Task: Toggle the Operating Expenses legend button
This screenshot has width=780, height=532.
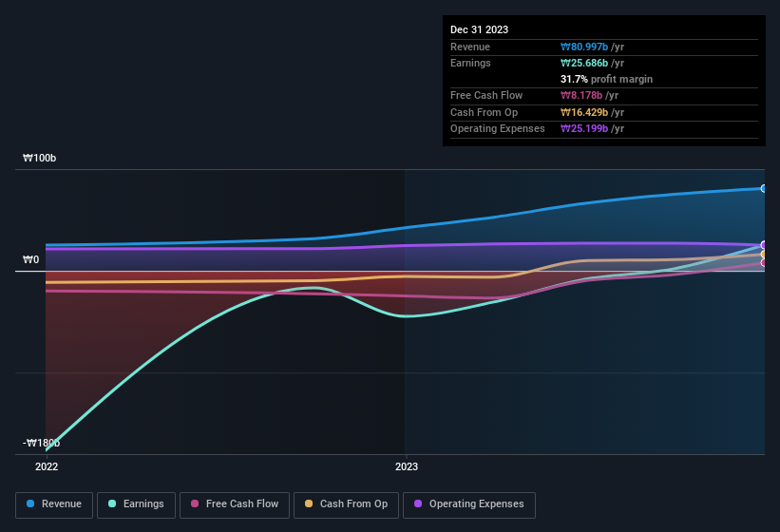Action: coord(468,504)
